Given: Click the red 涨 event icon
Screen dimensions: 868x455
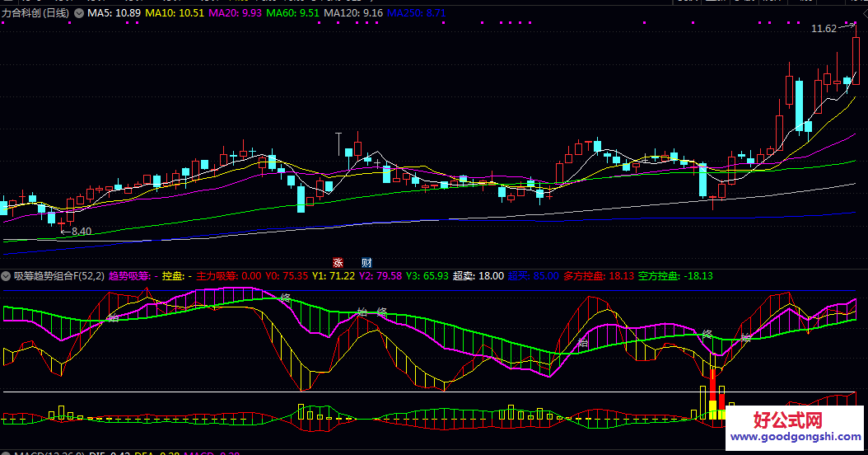Looking at the screenshot, I should [338, 261].
